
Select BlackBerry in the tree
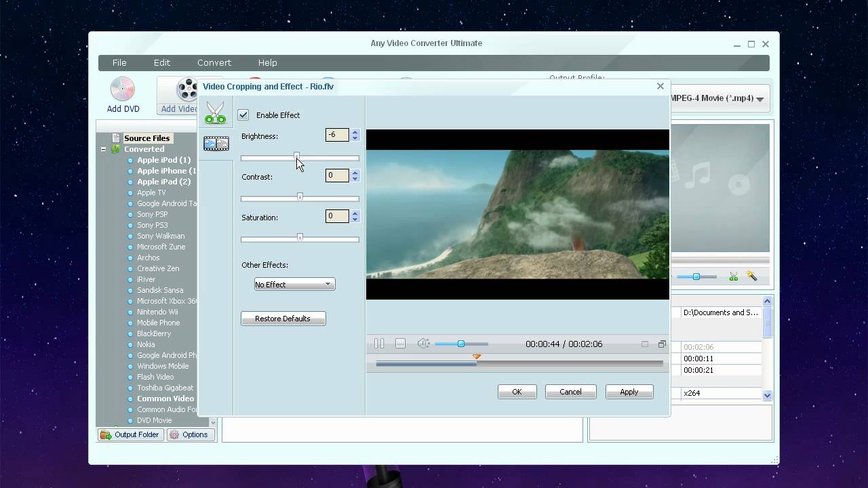point(154,333)
